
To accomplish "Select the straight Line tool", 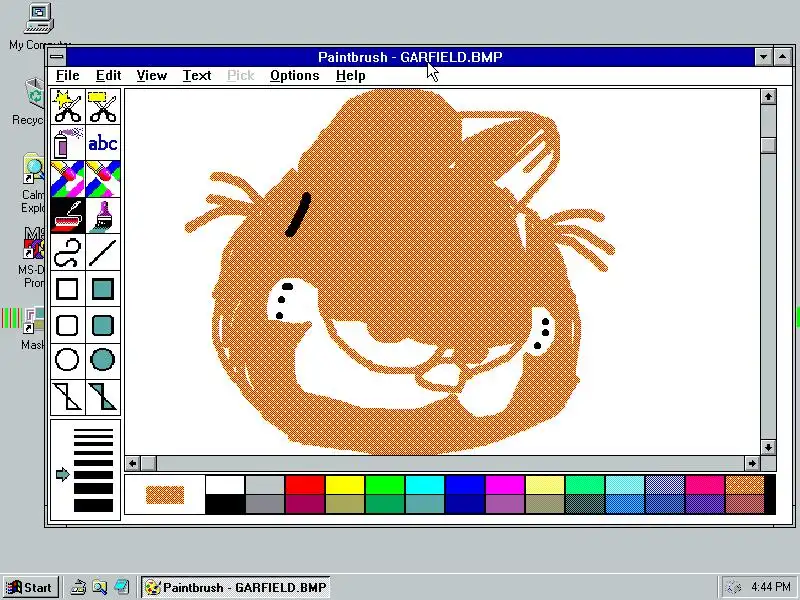I will [103, 253].
